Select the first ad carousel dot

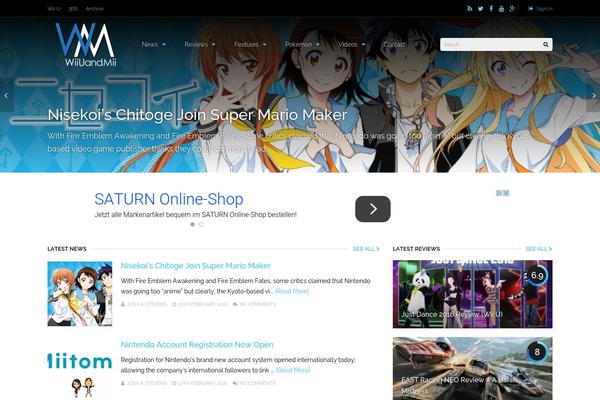pos(192,224)
